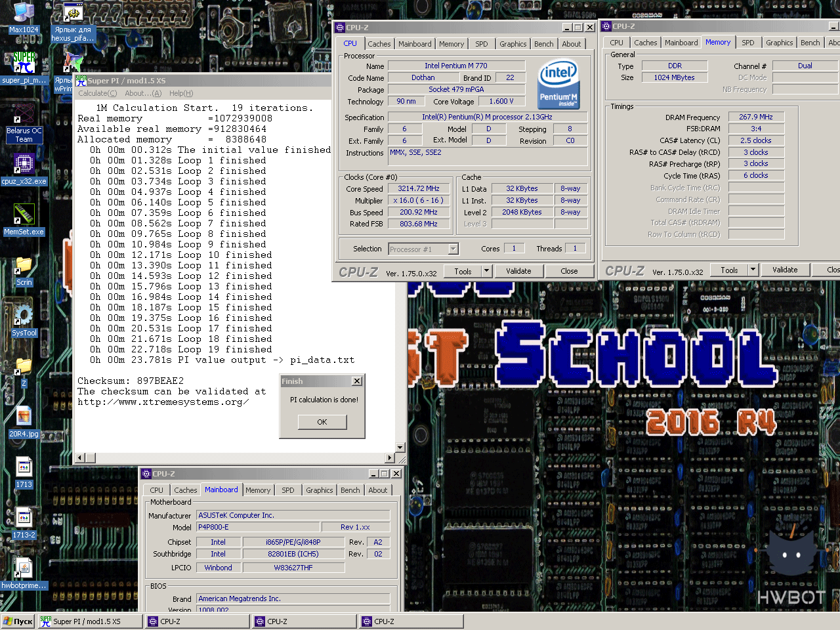Click the P4P800-E model field
Screen dimensions: 840x630
tap(257, 527)
